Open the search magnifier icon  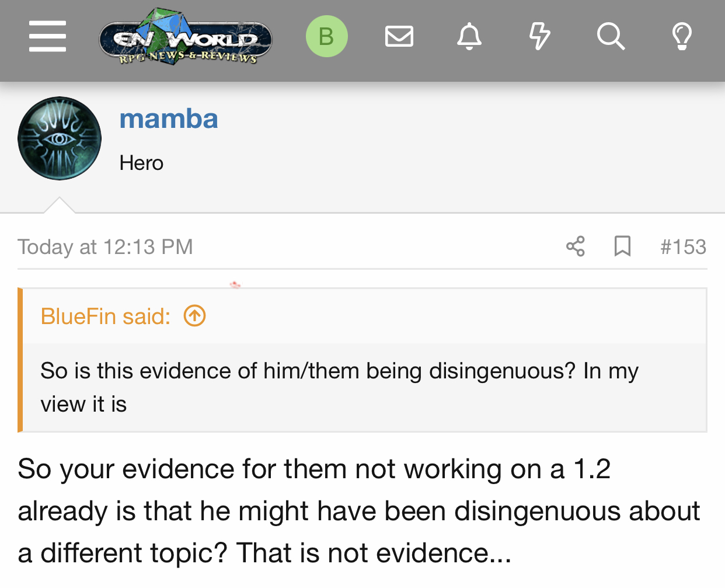click(x=611, y=36)
